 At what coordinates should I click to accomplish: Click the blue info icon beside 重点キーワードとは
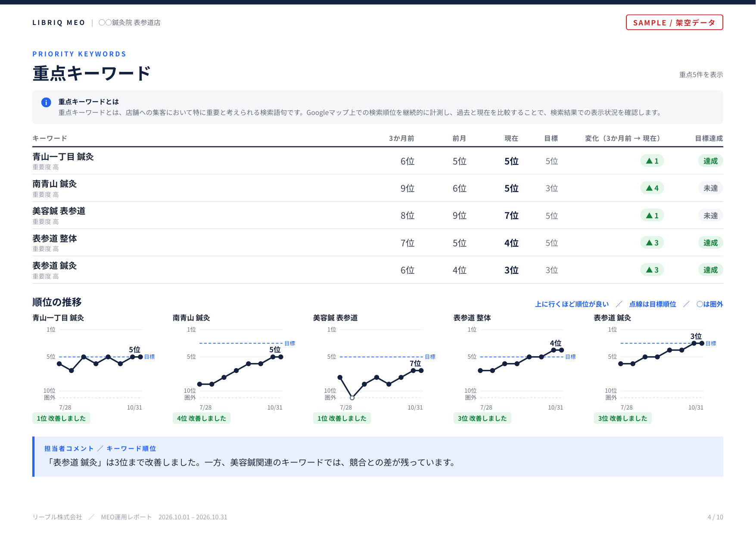tap(46, 102)
